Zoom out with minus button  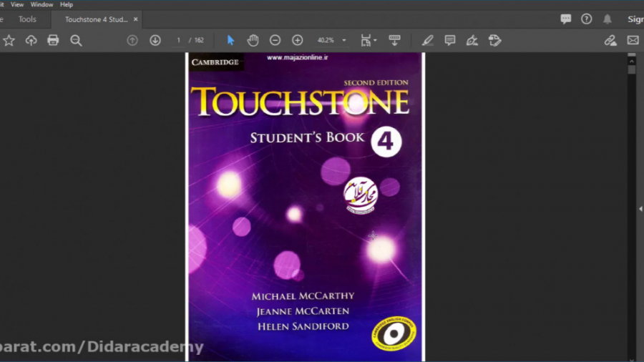click(x=275, y=40)
